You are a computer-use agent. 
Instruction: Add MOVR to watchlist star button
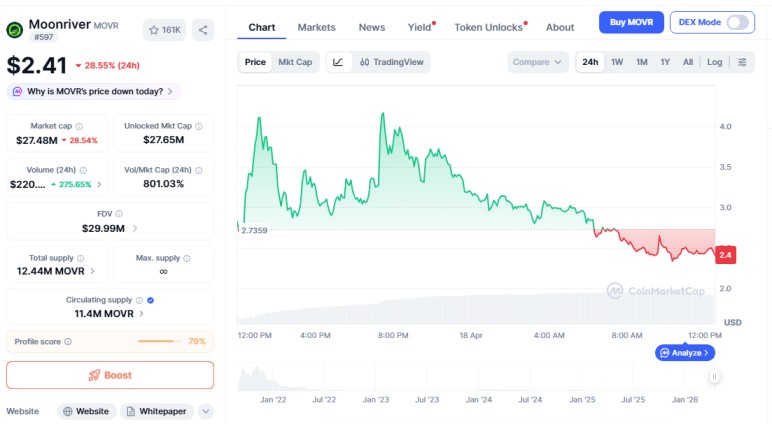pyautogui.click(x=164, y=30)
